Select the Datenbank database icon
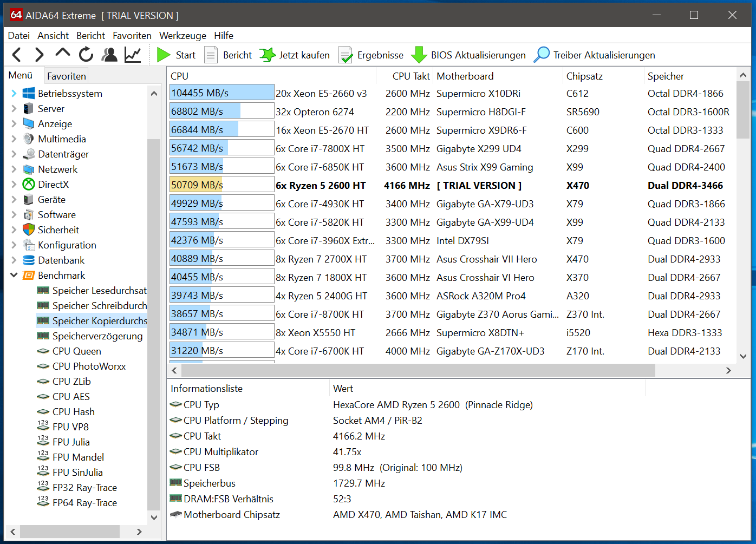This screenshot has height=544, width=756. 29,260
